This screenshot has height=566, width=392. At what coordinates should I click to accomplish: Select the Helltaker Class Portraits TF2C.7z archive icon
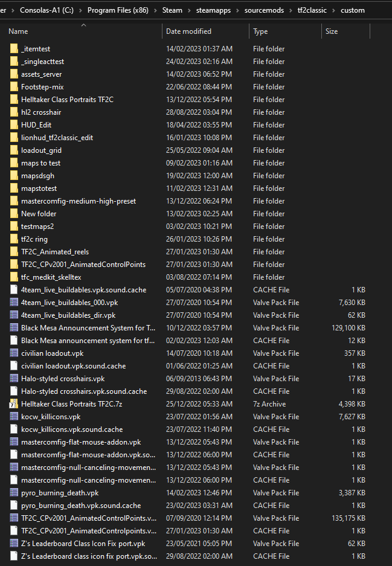click(x=14, y=404)
